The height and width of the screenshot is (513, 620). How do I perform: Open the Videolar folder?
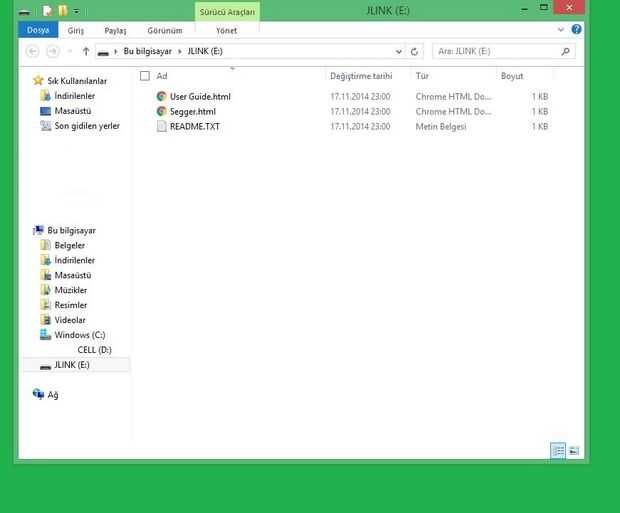(70, 320)
